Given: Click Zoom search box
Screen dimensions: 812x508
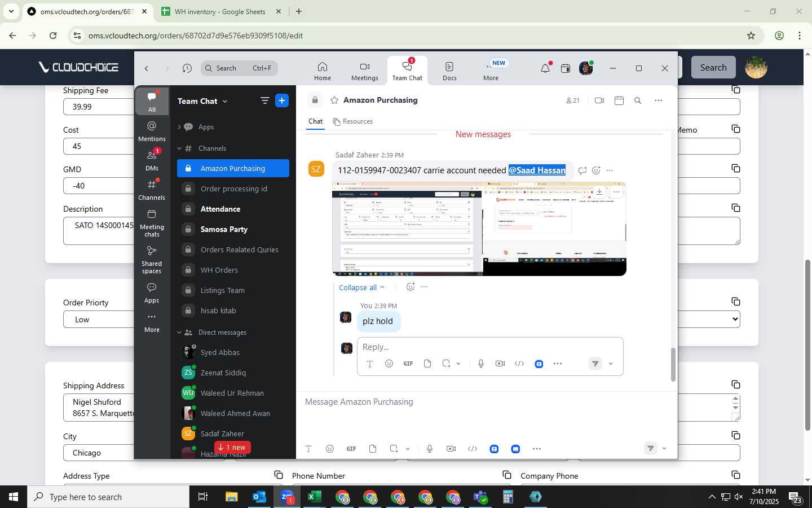Looking at the screenshot, I should click(x=239, y=68).
